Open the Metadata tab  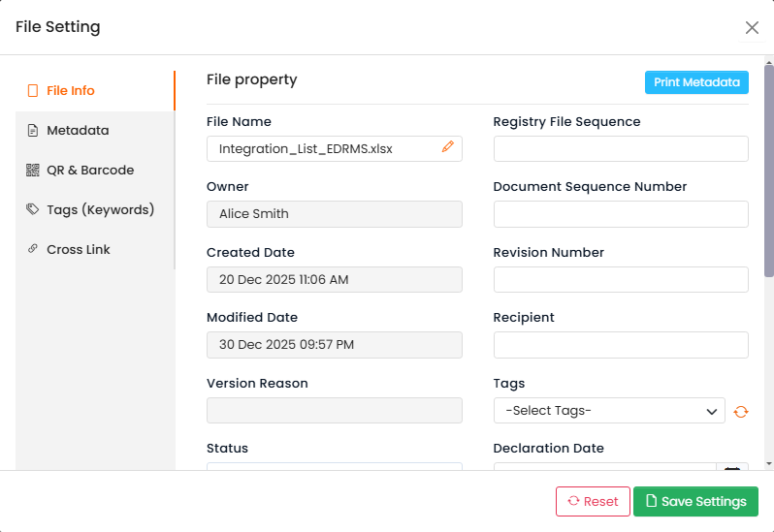(x=78, y=131)
